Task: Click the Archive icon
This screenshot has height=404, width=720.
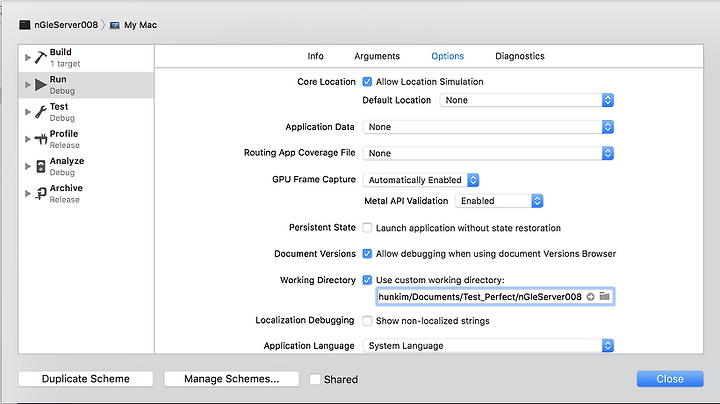Action: click(41, 193)
